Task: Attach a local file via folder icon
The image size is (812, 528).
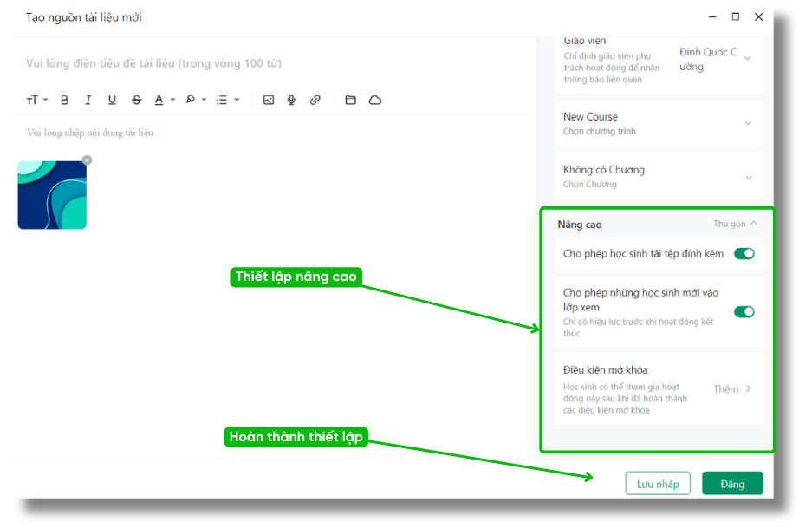Action: (351, 101)
